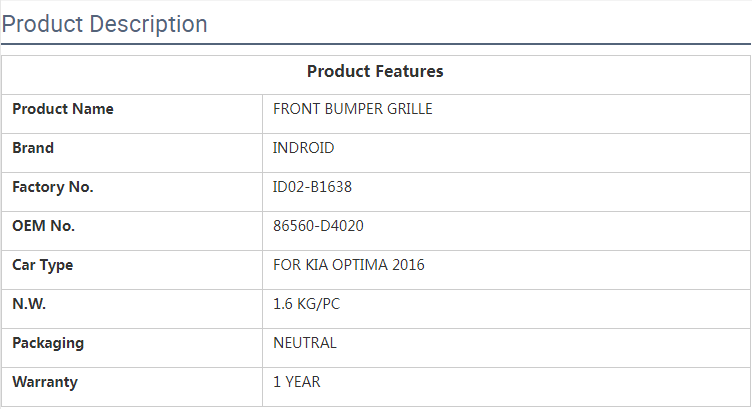
Task: Select the NEUTRAL packaging value
Action: [x=305, y=343]
